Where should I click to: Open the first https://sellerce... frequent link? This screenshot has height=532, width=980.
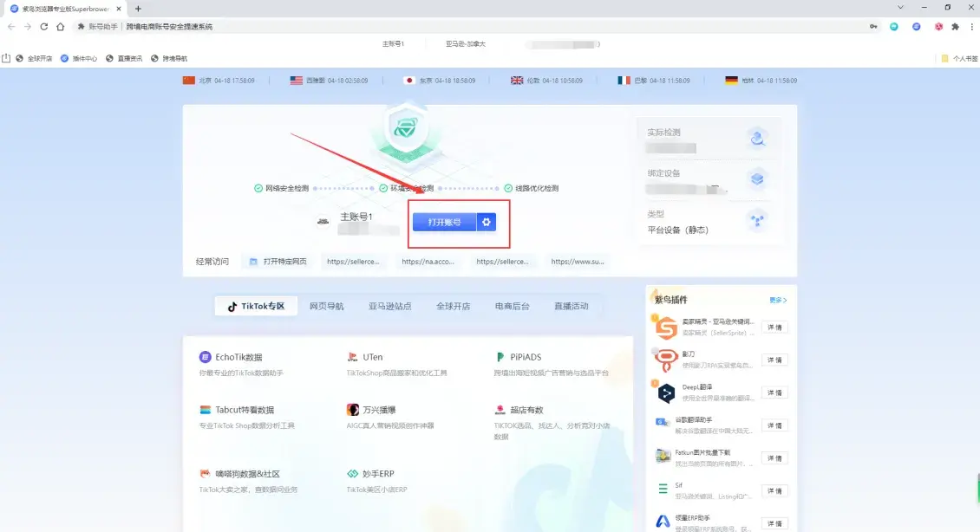pos(353,262)
